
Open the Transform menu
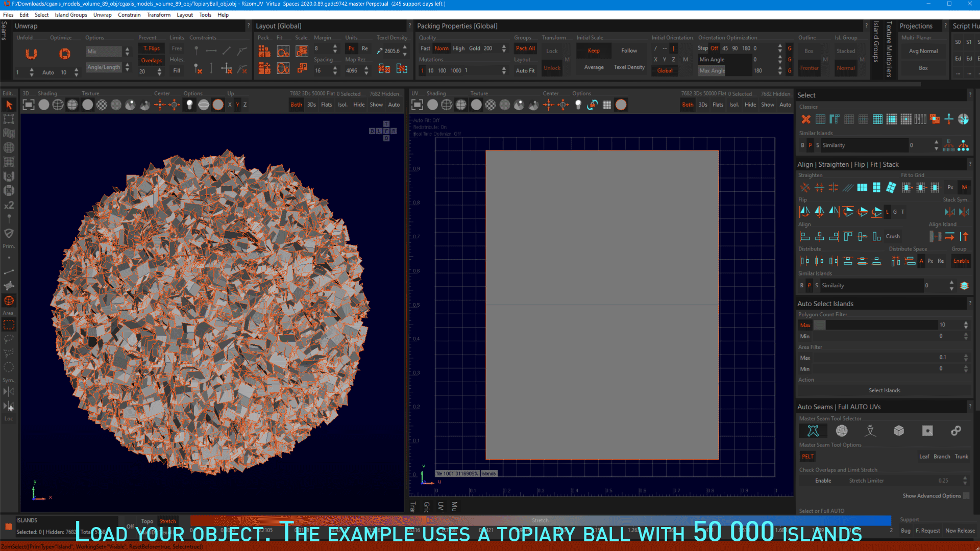tap(158, 15)
